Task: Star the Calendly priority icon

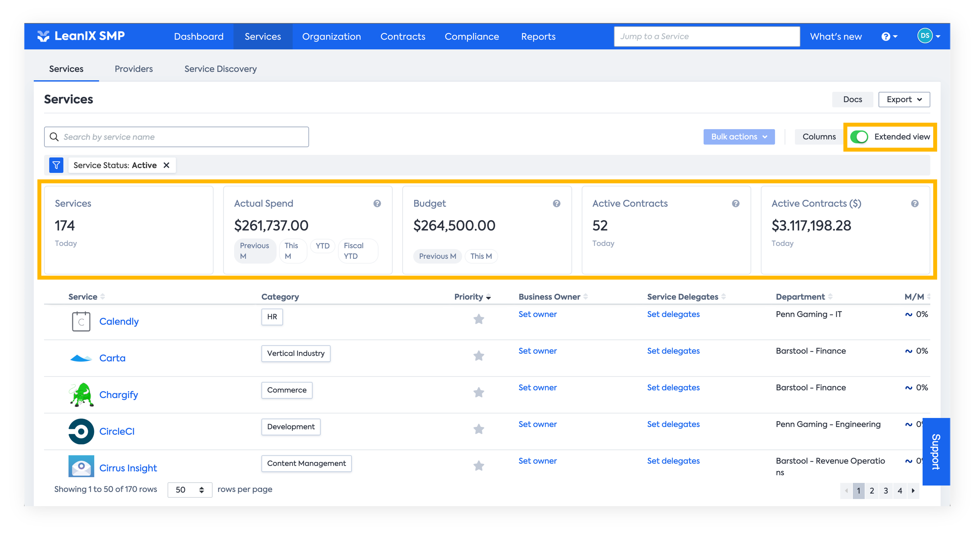Action: click(x=478, y=319)
